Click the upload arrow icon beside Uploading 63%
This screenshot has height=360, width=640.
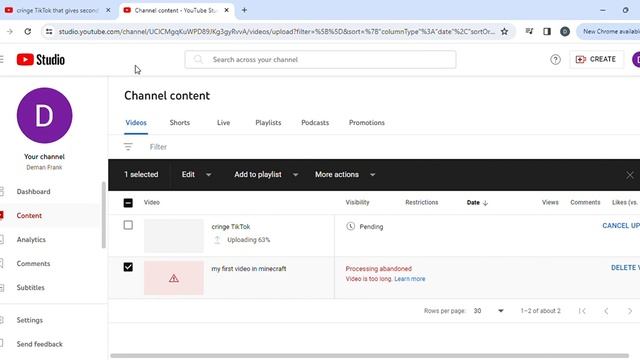click(x=217, y=240)
